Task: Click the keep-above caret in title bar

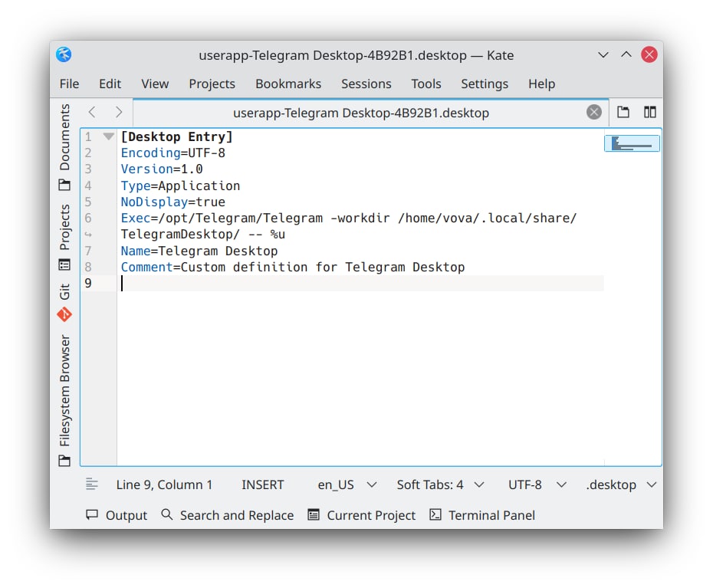Action: click(626, 54)
